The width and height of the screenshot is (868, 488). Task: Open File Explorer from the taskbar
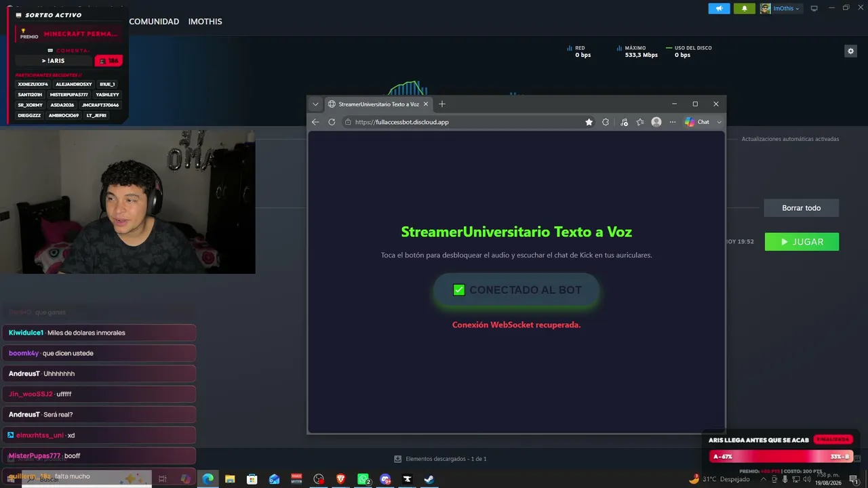click(230, 479)
